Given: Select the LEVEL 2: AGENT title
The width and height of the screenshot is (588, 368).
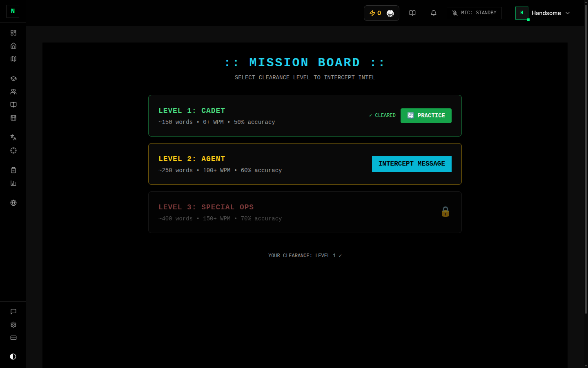Looking at the screenshot, I should point(192,159).
